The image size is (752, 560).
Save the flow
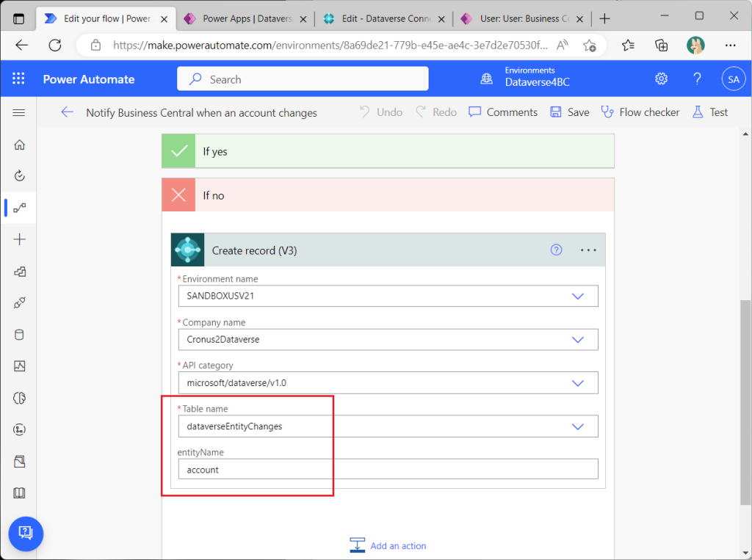570,112
